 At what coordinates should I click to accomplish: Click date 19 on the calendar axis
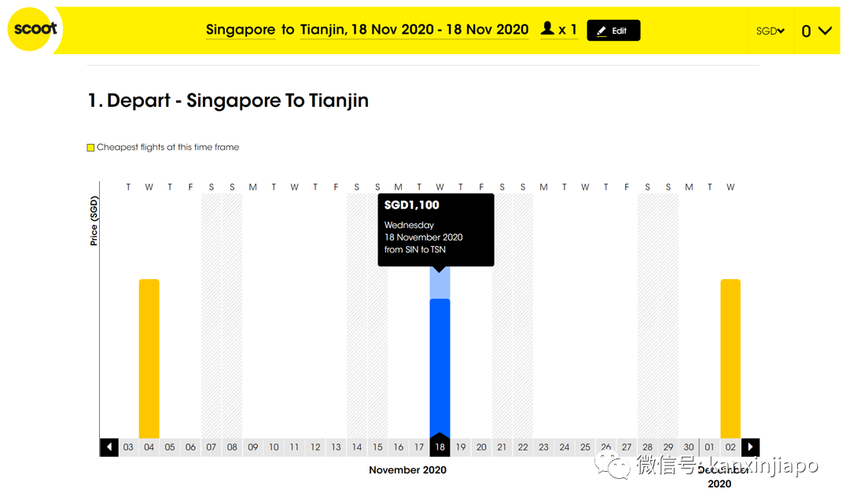coord(461,447)
